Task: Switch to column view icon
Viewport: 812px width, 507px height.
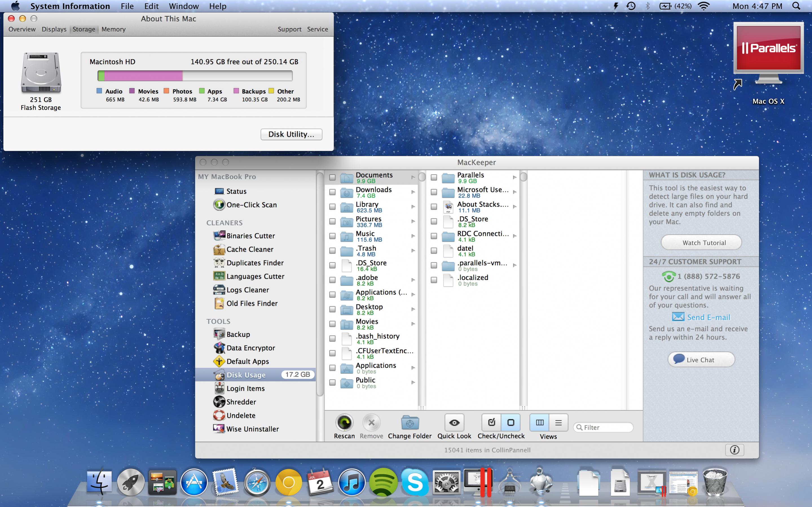Action: (540, 422)
